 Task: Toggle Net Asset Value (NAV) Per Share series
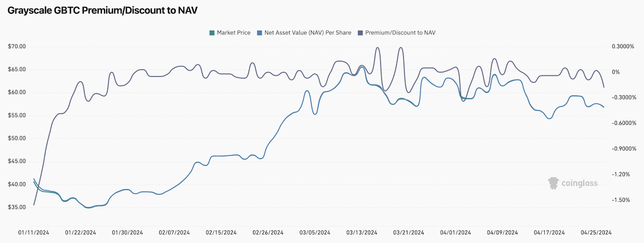click(x=308, y=33)
